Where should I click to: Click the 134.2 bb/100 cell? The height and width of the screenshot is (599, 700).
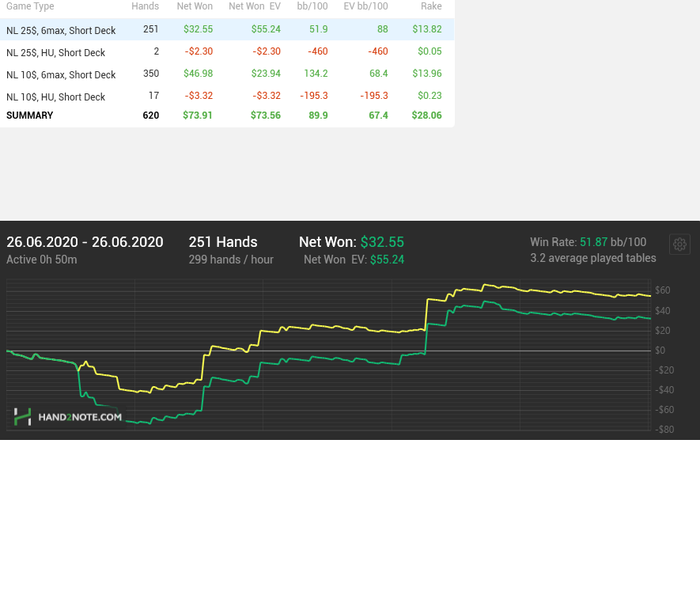[316, 74]
